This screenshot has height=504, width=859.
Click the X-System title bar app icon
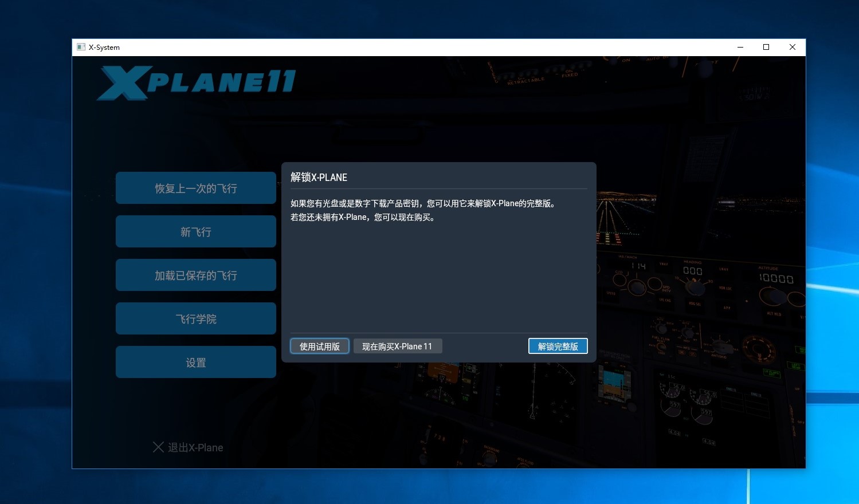pyautogui.click(x=81, y=47)
